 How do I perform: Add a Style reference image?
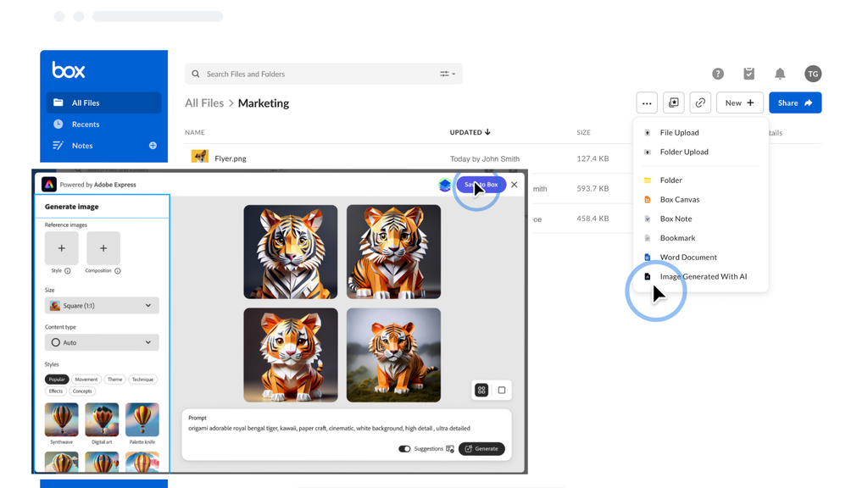click(61, 248)
